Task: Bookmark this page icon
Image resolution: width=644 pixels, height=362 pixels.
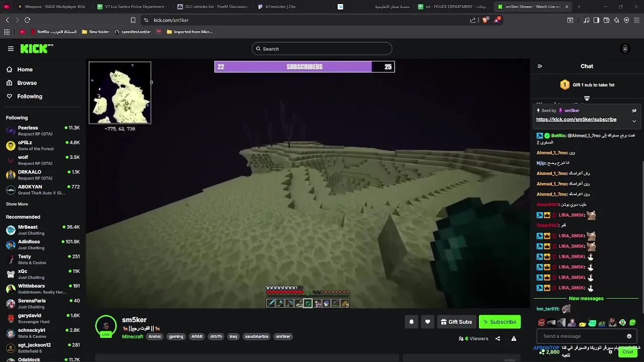Action: [x=133, y=20]
